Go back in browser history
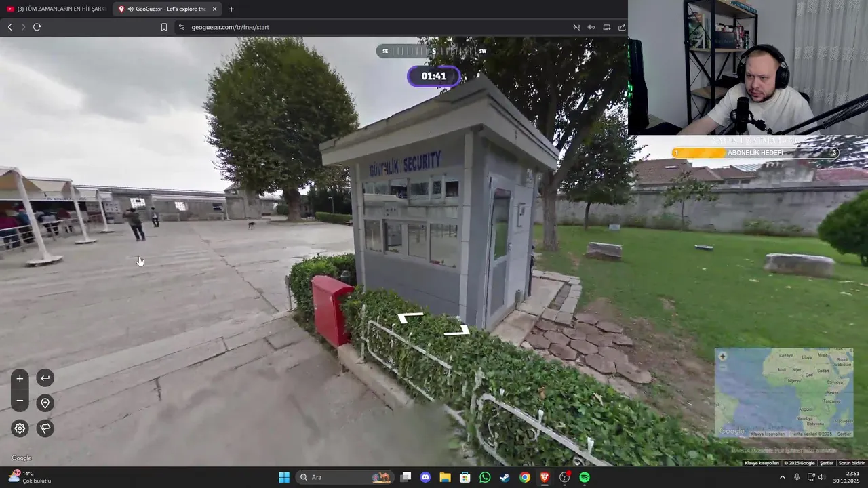 (9, 27)
